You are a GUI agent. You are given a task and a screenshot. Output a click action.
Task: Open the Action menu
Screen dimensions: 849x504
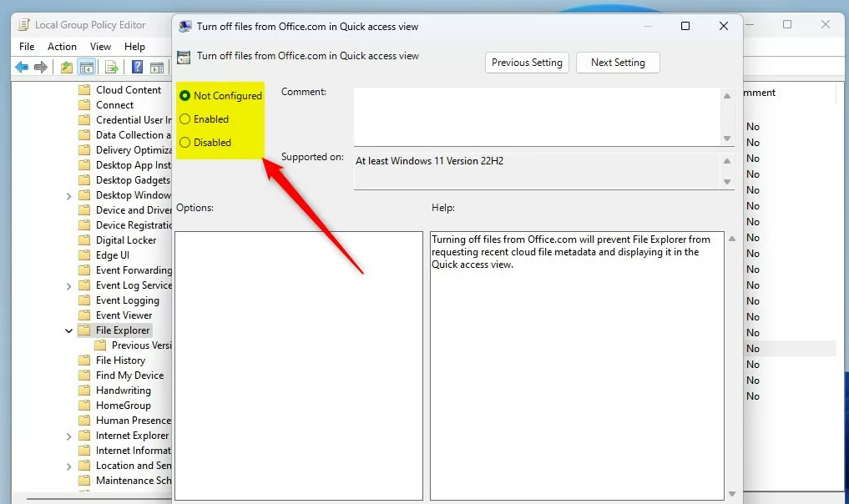pyautogui.click(x=62, y=47)
